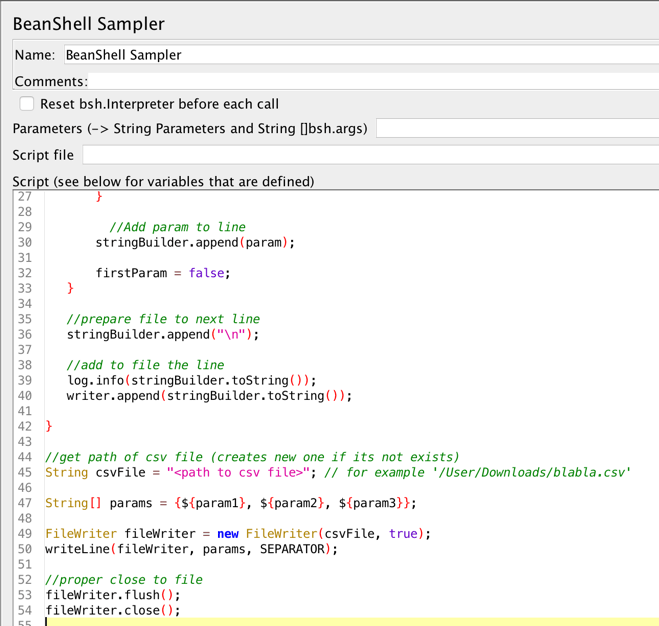Screen dimensions: 659x626
Task: Click the stringBuilder.append("\n") line
Action: tap(162, 334)
